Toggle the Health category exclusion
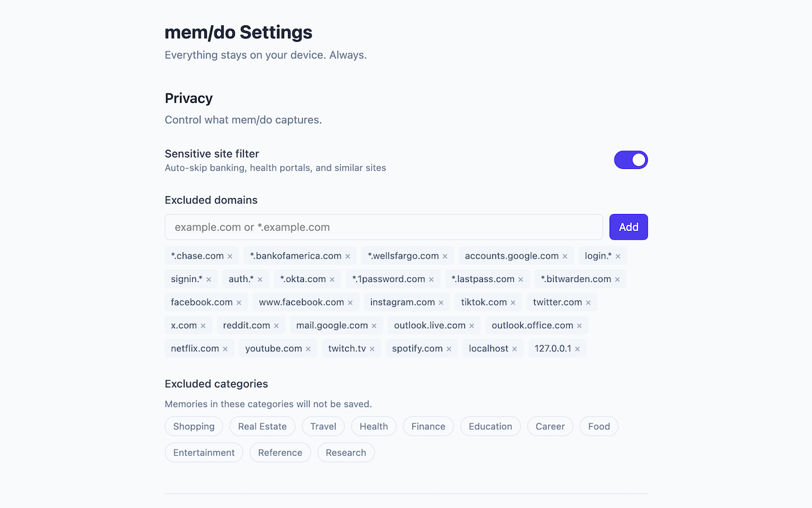Image resolution: width=812 pixels, height=508 pixels. 373,426
